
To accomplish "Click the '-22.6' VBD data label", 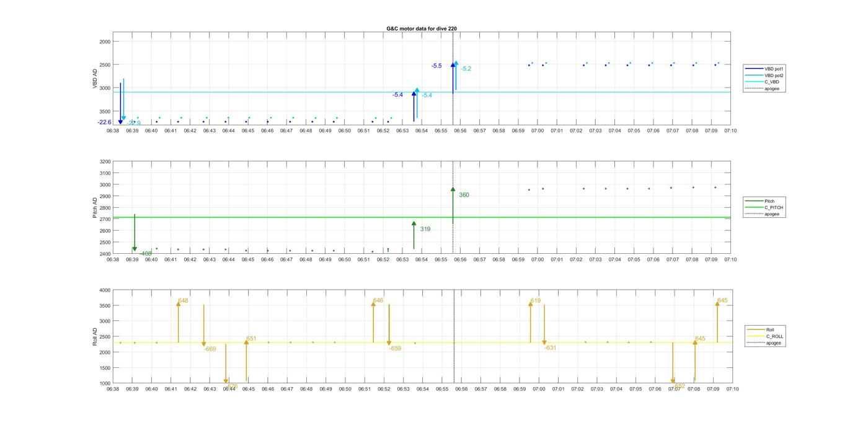I will pos(104,122).
